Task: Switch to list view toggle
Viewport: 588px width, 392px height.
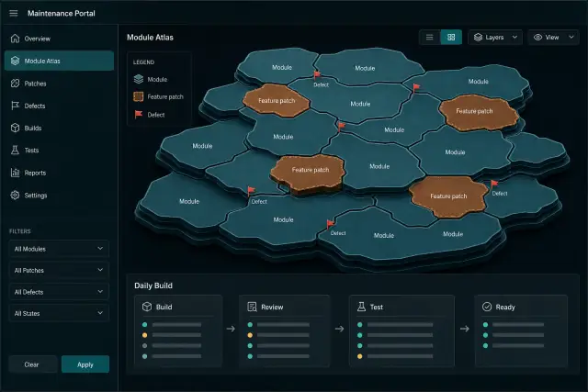Action: (430, 37)
